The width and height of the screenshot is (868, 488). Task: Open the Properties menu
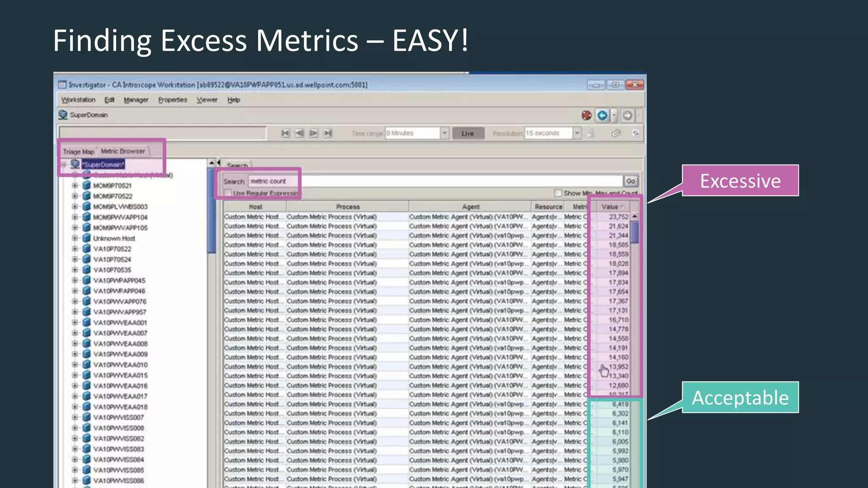(172, 100)
